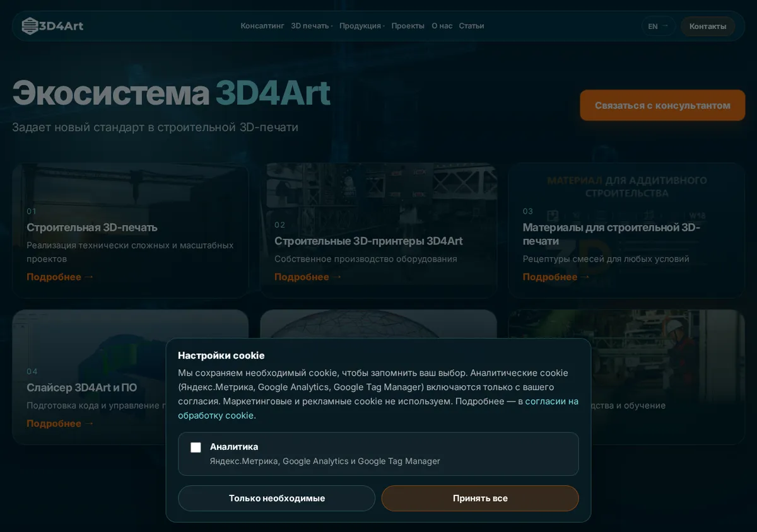Click Связаться с консультантом button
The width and height of the screenshot is (757, 532).
coord(662,105)
